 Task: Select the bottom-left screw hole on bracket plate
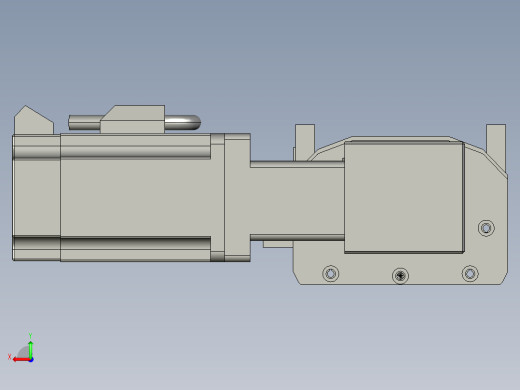point(331,274)
